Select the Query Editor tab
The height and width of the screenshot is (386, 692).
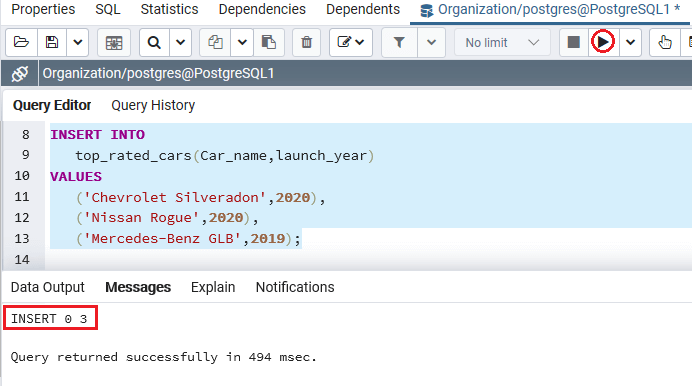tap(52, 105)
